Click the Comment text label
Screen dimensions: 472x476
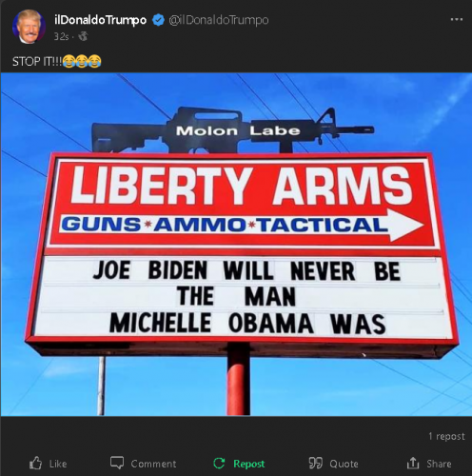(x=153, y=464)
